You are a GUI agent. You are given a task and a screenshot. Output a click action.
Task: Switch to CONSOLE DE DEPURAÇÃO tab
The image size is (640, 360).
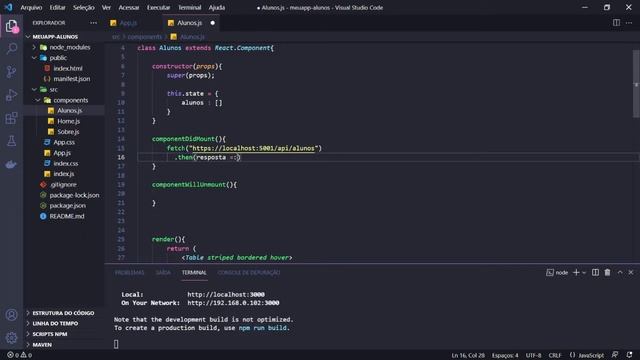249,272
